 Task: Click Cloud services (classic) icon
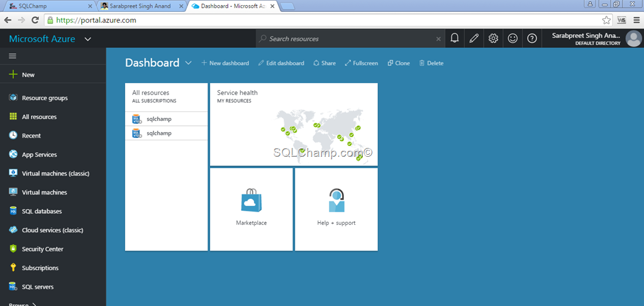pyautogui.click(x=13, y=230)
